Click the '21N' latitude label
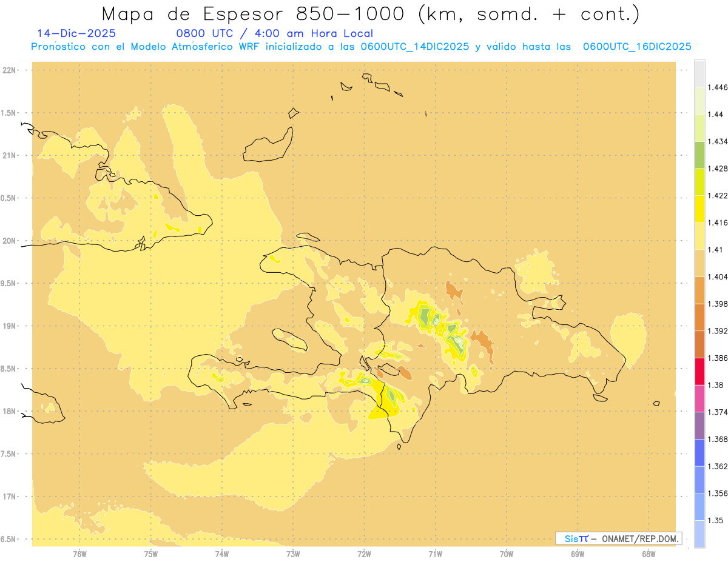The height and width of the screenshot is (562, 728). click(x=10, y=155)
